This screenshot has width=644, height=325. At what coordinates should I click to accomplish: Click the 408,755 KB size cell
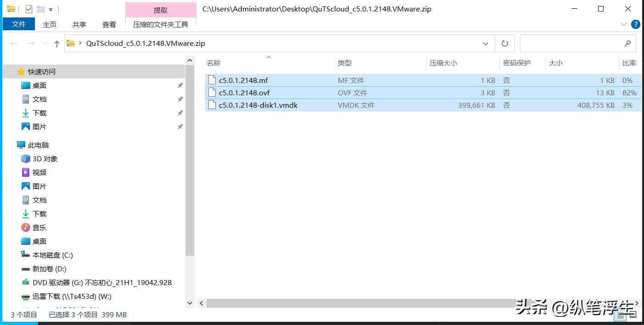pyautogui.click(x=596, y=105)
